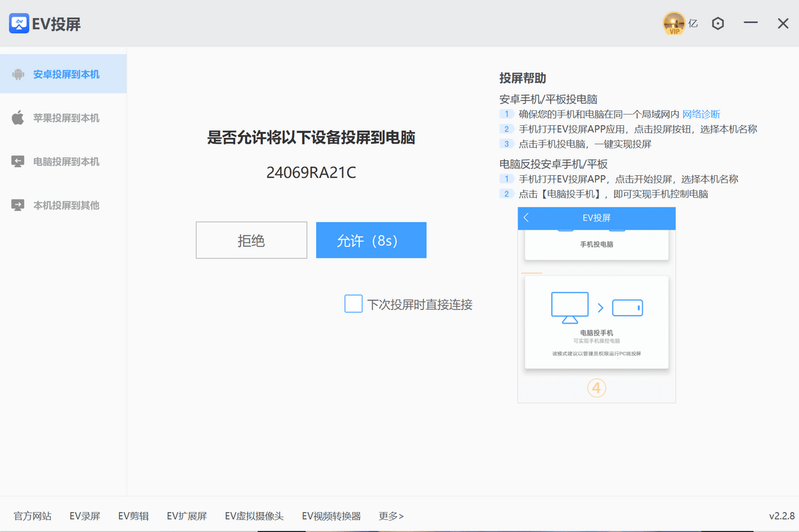Open EV录屏 from the bottom bar

point(84,515)
